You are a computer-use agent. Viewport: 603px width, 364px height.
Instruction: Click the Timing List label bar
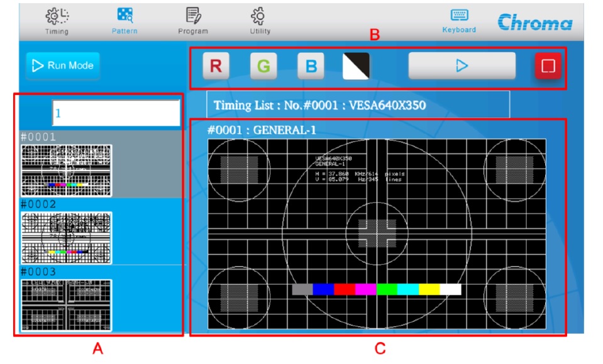click(x=358, y=105)
